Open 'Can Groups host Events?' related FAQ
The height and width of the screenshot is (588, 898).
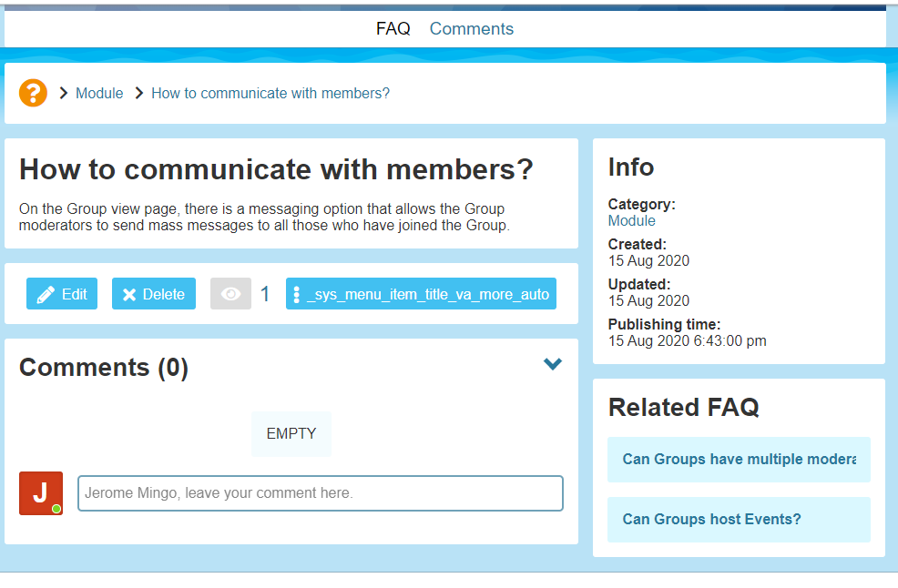(711, 519)
